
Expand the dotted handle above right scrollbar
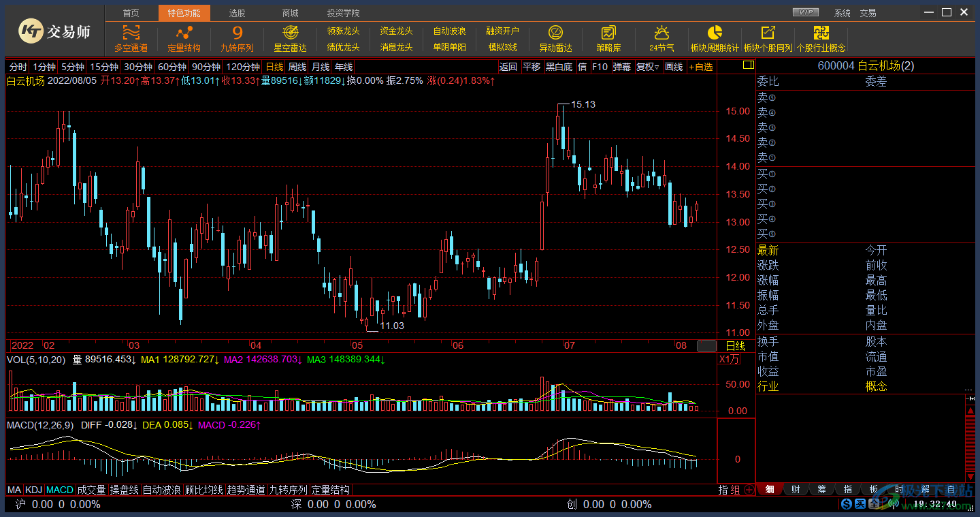969,390
